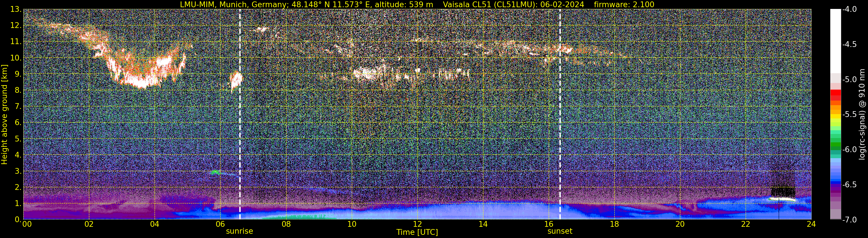Click the "04" time axis tick label

pyautogui.click(x=155, y=224)
